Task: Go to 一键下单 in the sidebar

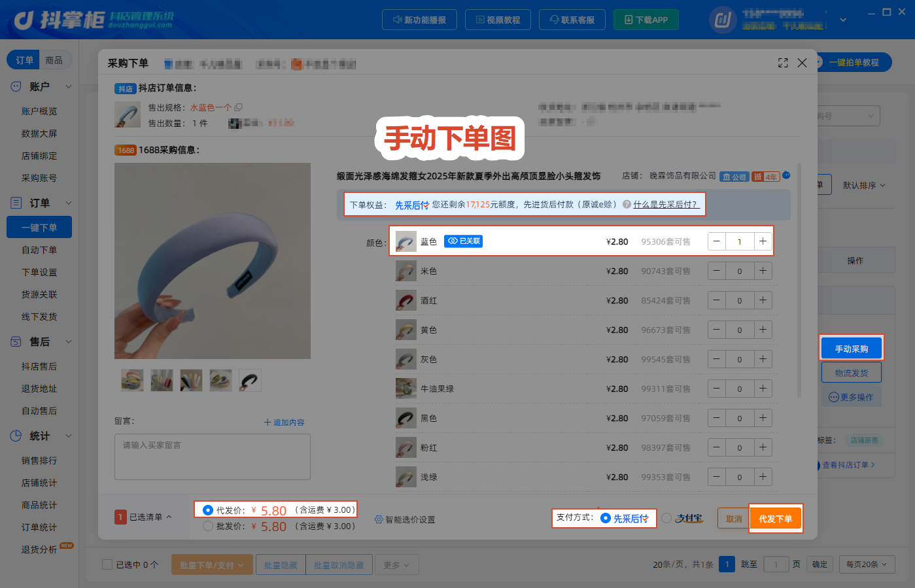Action: coord(39,228)
